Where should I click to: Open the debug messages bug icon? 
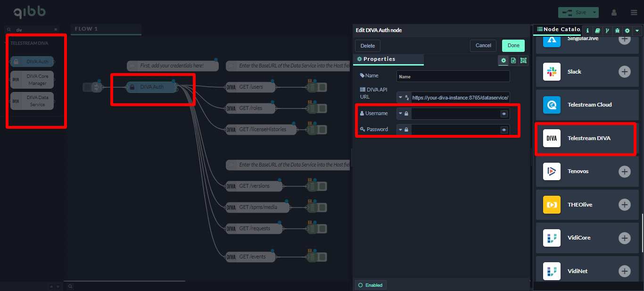(617, 30)
